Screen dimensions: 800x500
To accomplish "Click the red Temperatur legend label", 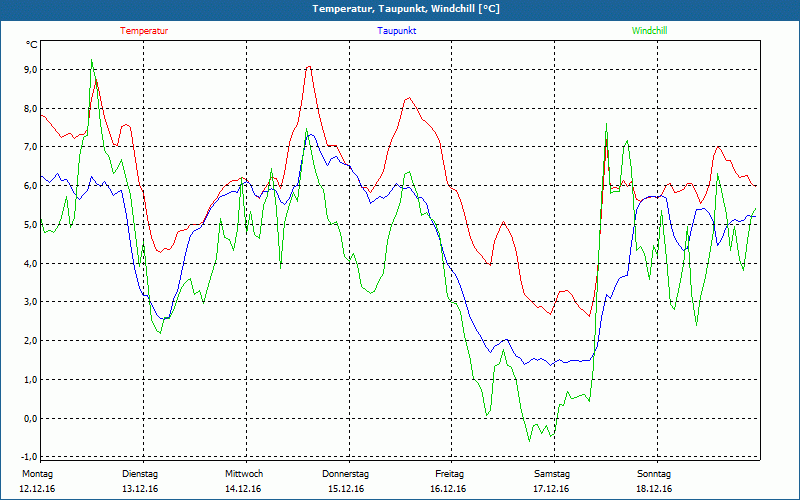I will click(x=144, y=31).
